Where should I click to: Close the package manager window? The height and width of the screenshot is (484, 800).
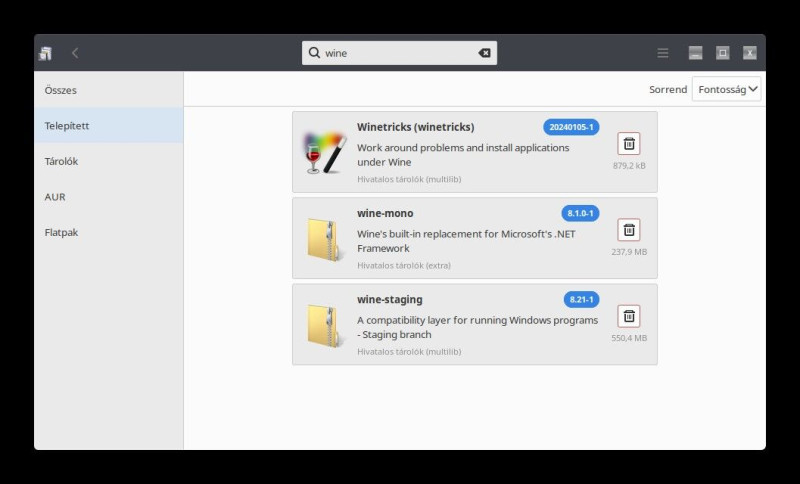click(x=749, y=53)
